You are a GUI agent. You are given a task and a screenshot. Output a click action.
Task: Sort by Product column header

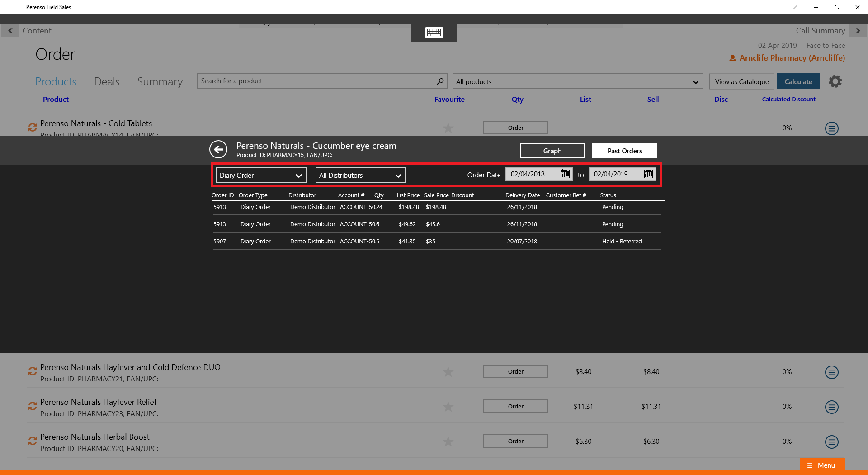pyautogui.click(x=56, y=99)
